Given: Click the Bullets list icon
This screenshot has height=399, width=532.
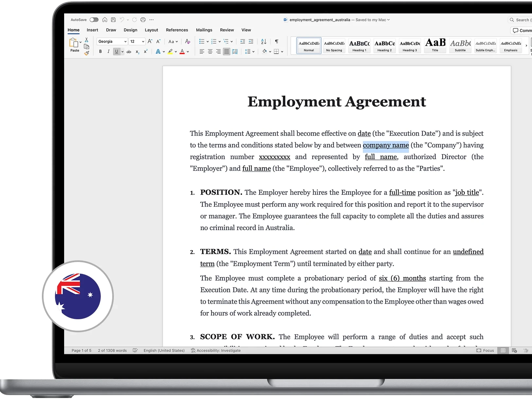Looking at the screenshot, I should pyautogui.click(x=202, y=42).
